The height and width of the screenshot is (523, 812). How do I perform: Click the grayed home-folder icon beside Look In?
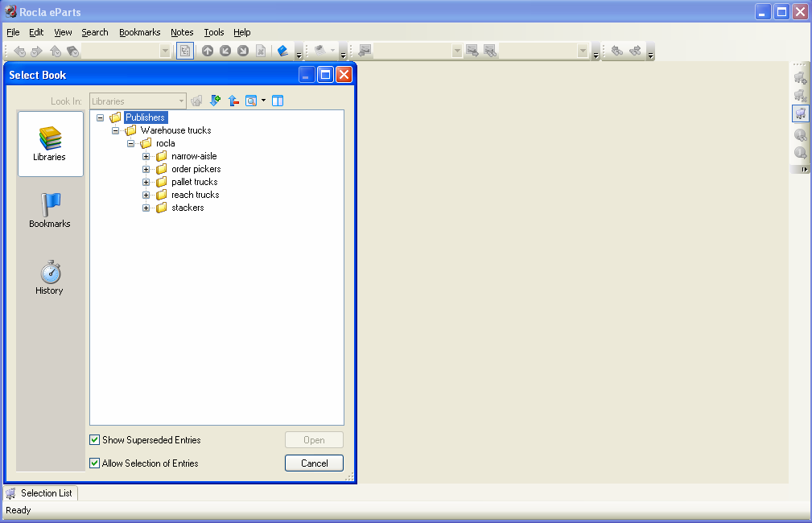[196, 101]
